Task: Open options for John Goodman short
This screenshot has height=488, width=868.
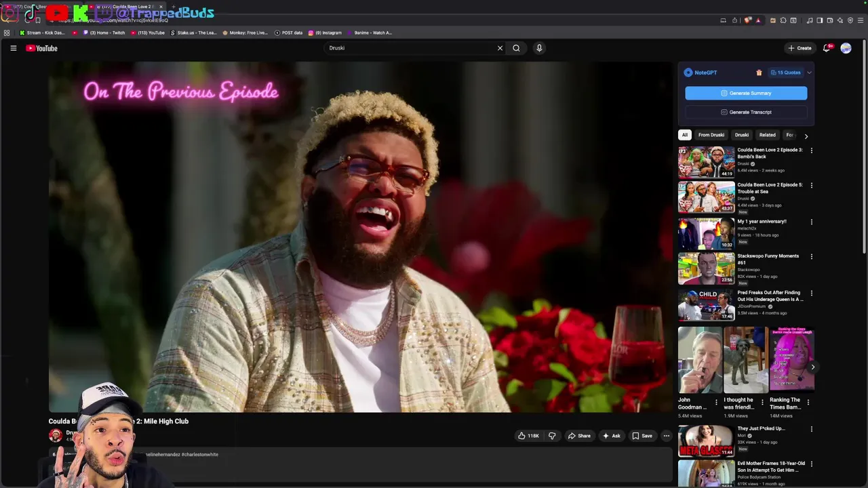Action: tap(716, 402)
